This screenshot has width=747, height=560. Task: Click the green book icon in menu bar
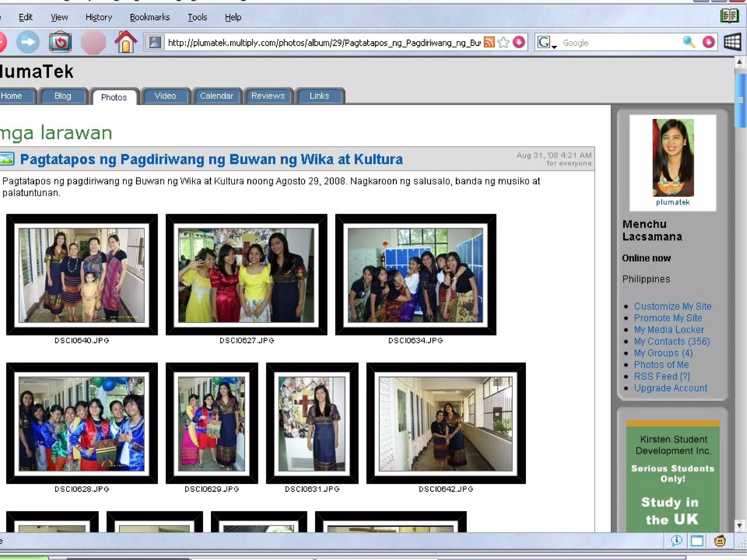(x=729, y=16)
